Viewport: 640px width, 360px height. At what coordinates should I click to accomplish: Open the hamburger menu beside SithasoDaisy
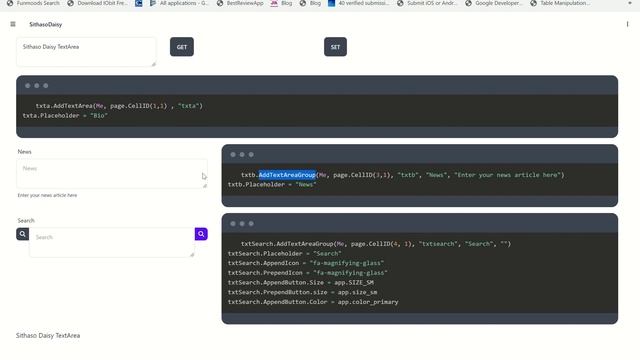click(13, 24)
